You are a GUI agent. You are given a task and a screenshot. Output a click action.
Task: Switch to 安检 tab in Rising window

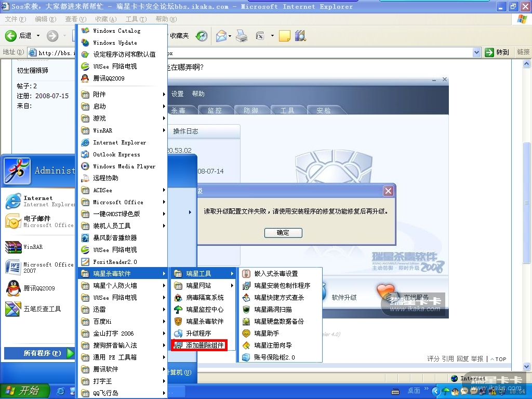point(324,110)
